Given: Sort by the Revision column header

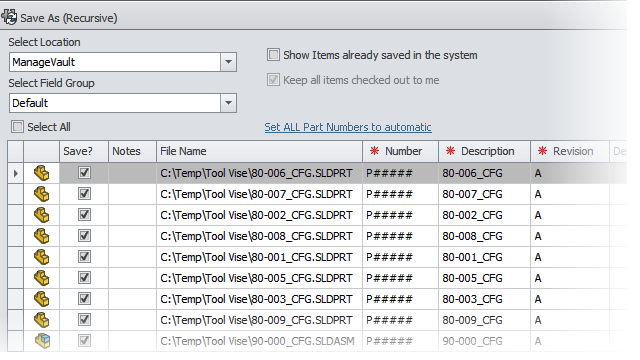Looking at the screenshot, I should (x=570, y=151).
